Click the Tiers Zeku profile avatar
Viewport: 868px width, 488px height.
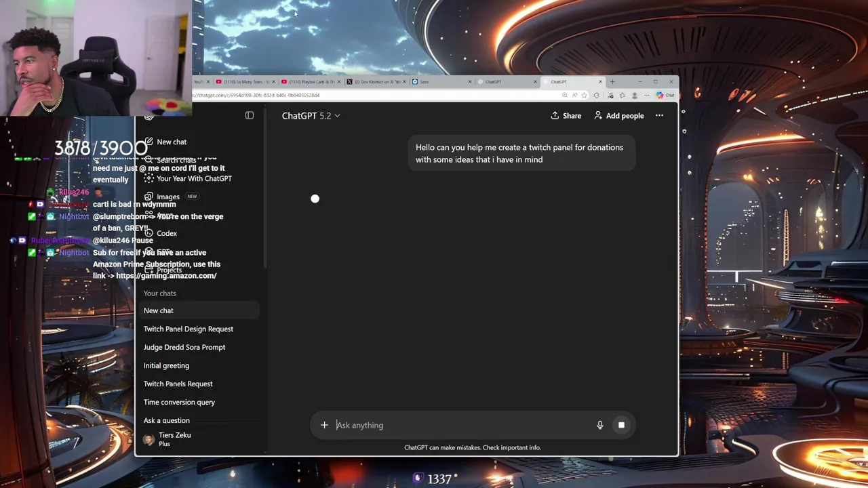149,439
